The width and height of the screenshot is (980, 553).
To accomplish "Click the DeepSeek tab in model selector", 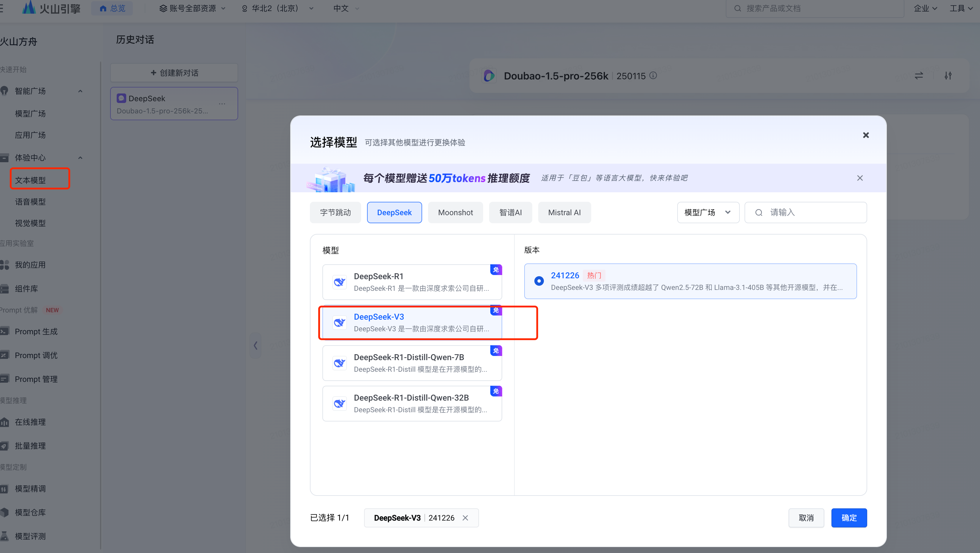I will [x=394, y=213].
